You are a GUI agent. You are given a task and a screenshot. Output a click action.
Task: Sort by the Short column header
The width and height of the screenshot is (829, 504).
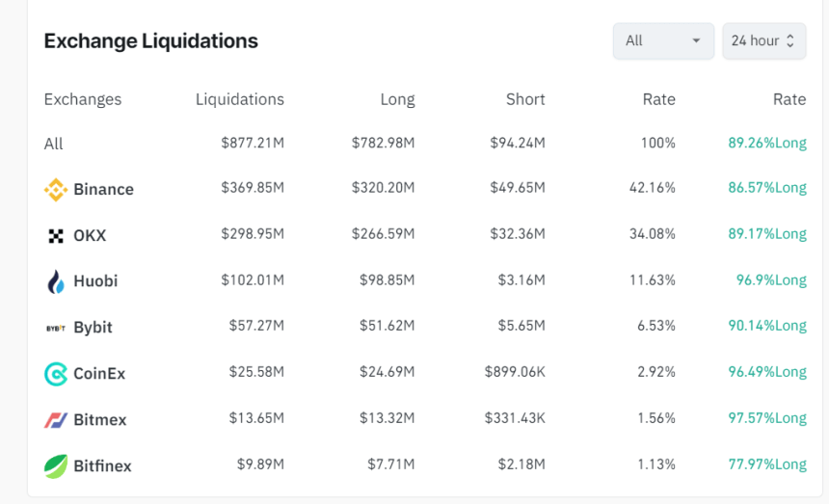tap(525, 99)
